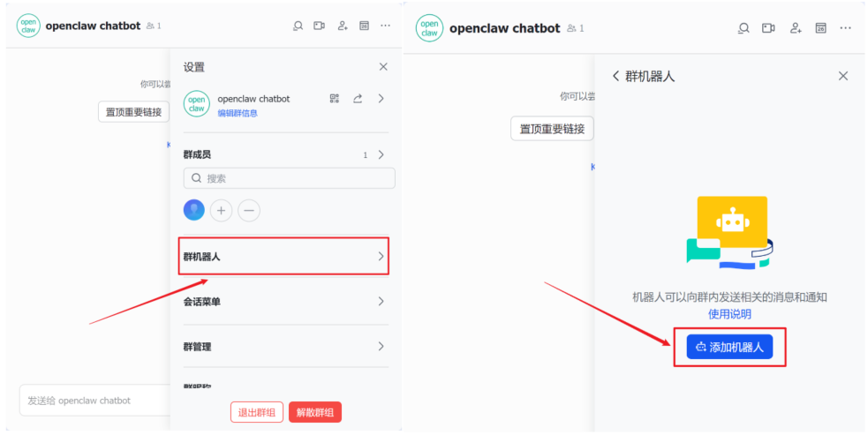Expand the 群成员 list chevron
Viewport: 868px width, 435px height.
[381, 155]
